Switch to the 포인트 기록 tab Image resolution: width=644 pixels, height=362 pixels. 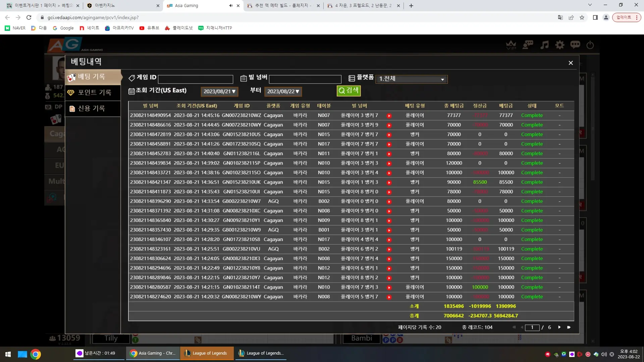point(93,93)
